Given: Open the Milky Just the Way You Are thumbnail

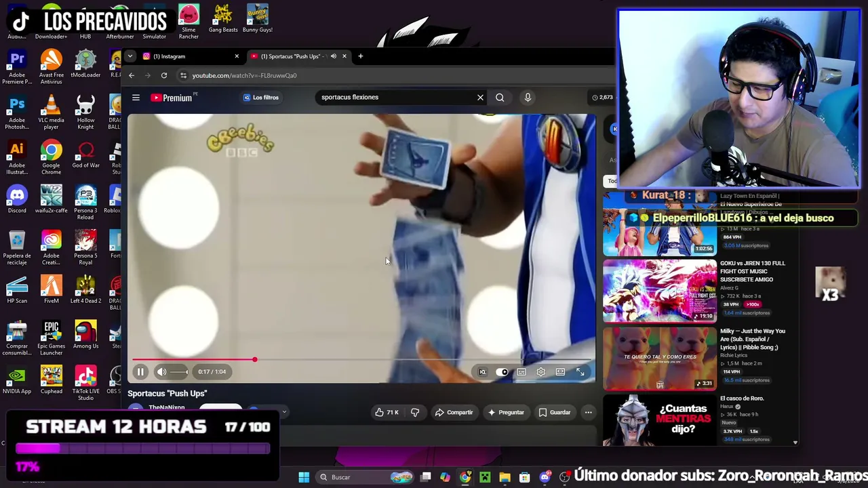Looking at the screenshot, I should point(659,359).
